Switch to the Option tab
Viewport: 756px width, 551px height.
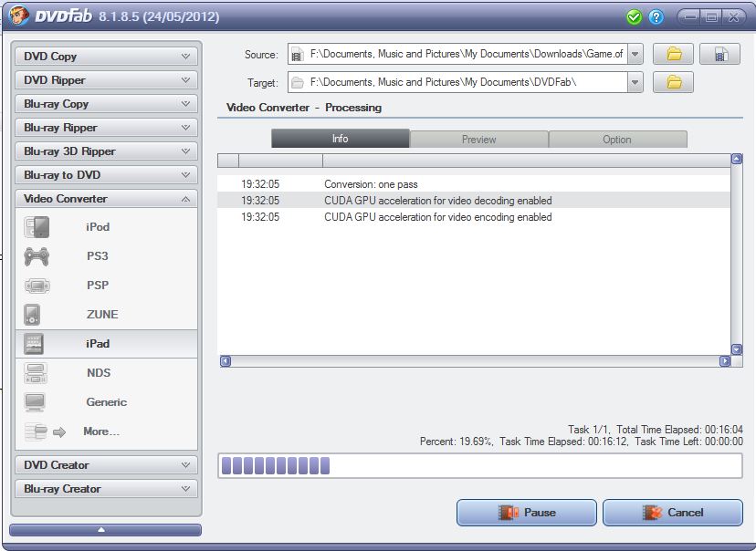pos(617,140)
